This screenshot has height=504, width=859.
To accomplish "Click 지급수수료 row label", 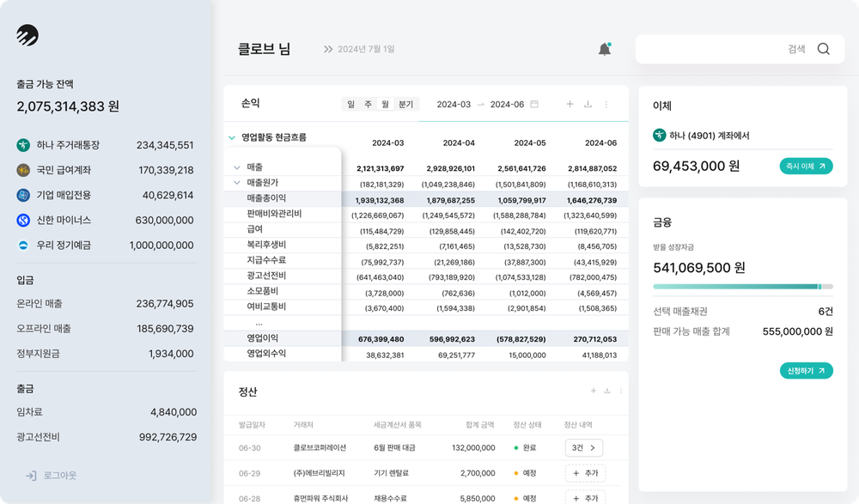I will (x=266, y=260).
